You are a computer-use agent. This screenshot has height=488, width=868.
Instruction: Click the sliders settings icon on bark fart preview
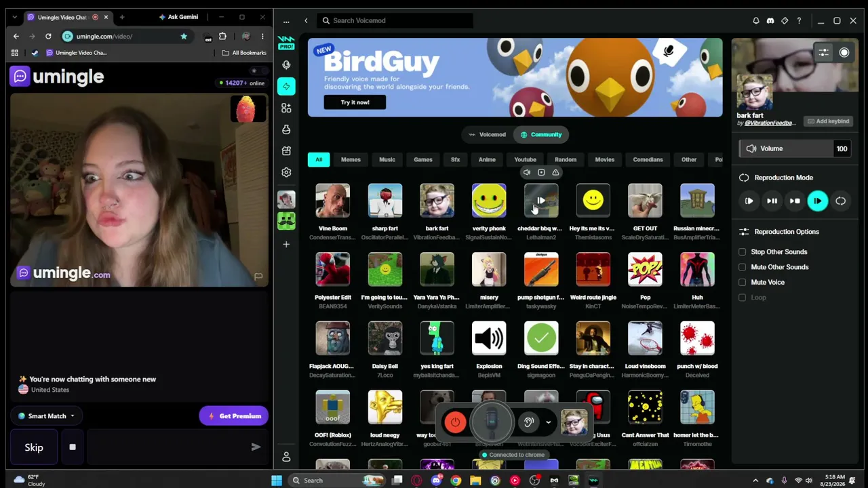pos(823,52)
